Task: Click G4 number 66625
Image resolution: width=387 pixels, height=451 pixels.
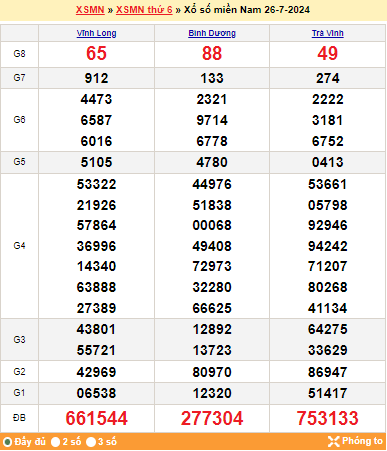Action: 212,308
